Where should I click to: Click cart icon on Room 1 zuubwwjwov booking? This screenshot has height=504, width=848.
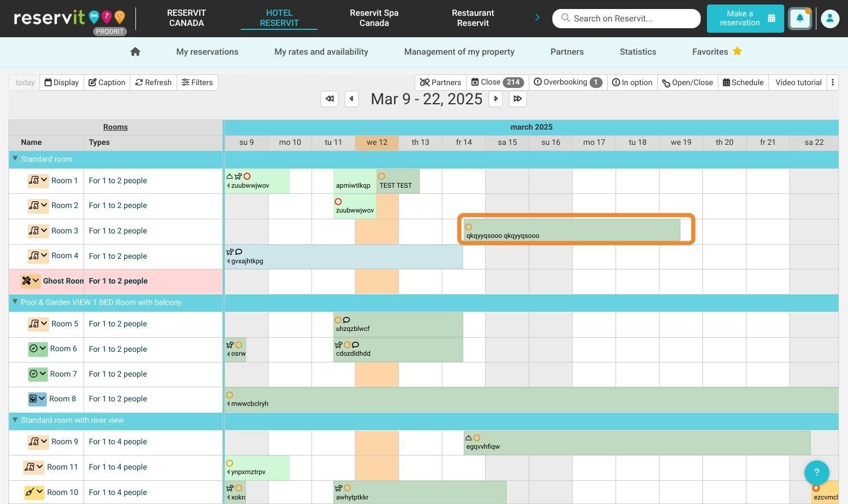point(238,176)
